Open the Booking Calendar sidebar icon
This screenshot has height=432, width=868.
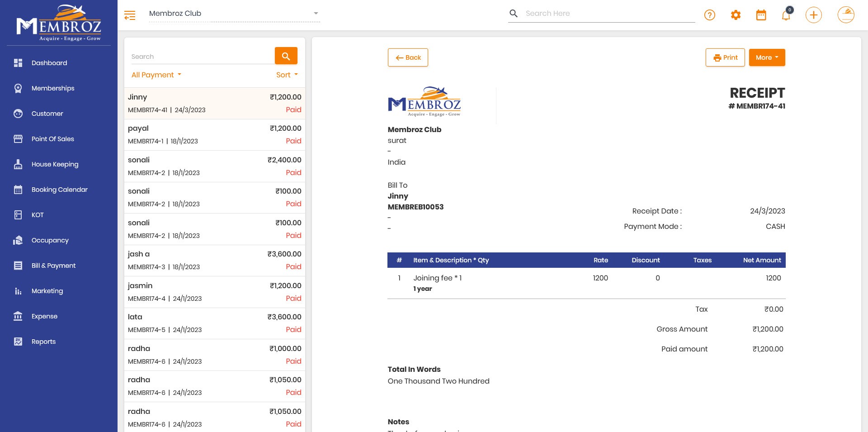[x=18, y=190]
